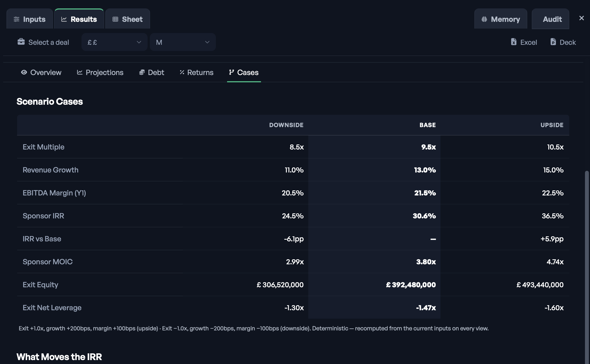The width and height of the screenshot is (590, 364).
Task: Click the vertical scrollbar thumb
Action: (587, 267)
